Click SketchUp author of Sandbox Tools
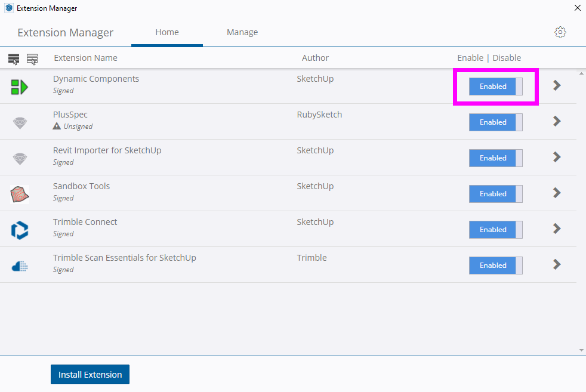 315,186
